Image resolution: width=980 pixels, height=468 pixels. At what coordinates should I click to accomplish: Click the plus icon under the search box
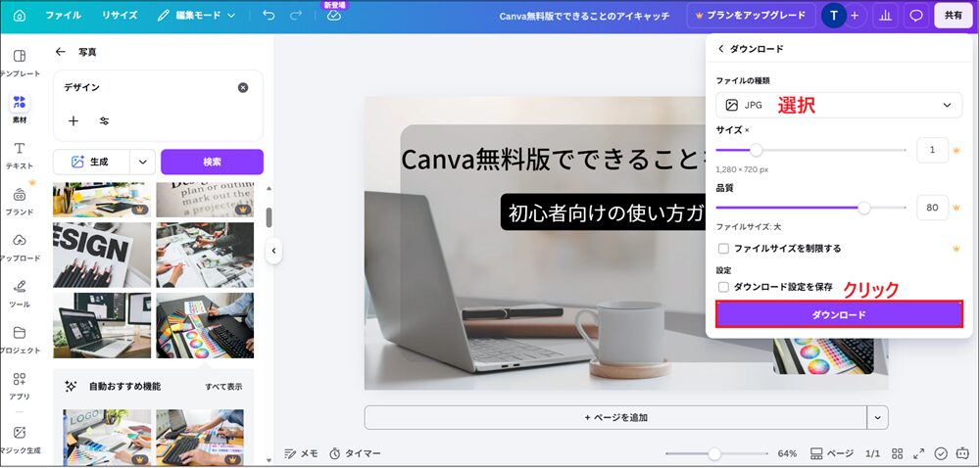(73, 121)
